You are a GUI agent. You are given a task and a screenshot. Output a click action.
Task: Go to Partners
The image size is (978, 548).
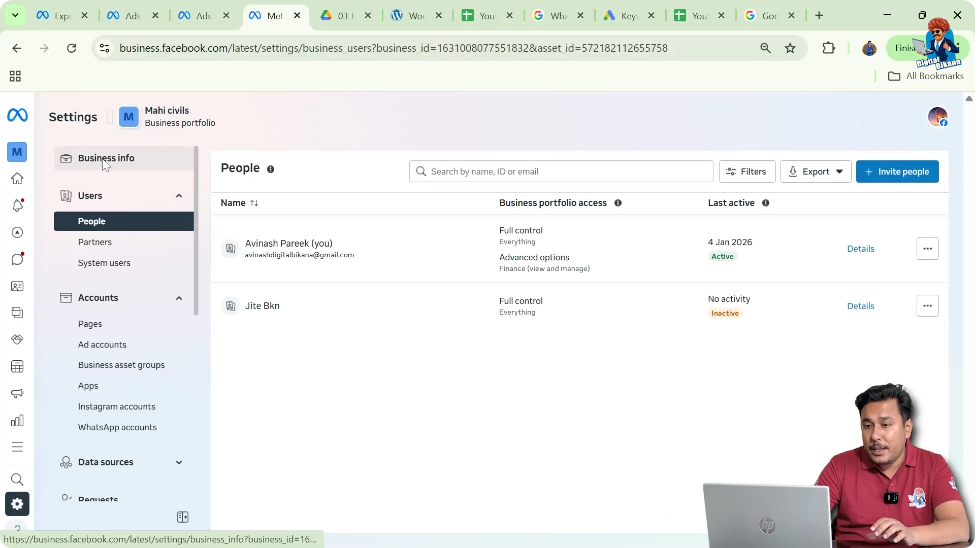(x=95, y=242)
